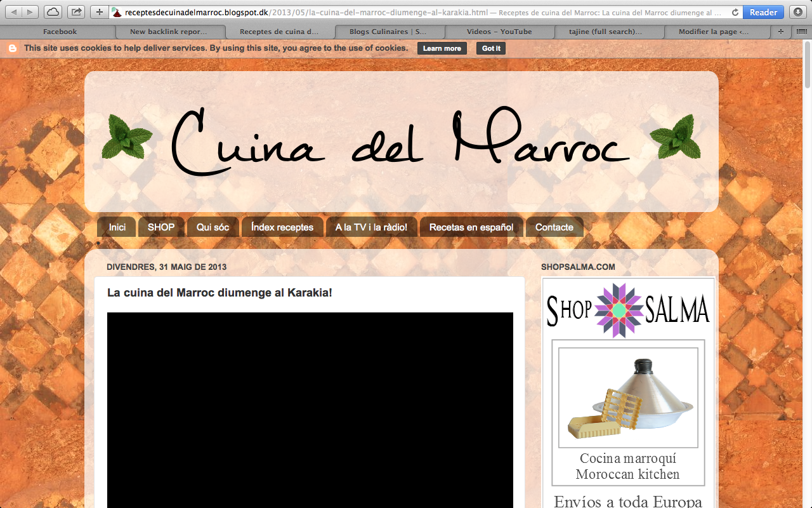The width and height of the screenshot is (812, 508).
Task: Open A la TV i la ràdio!
Action: click(371, 227)
